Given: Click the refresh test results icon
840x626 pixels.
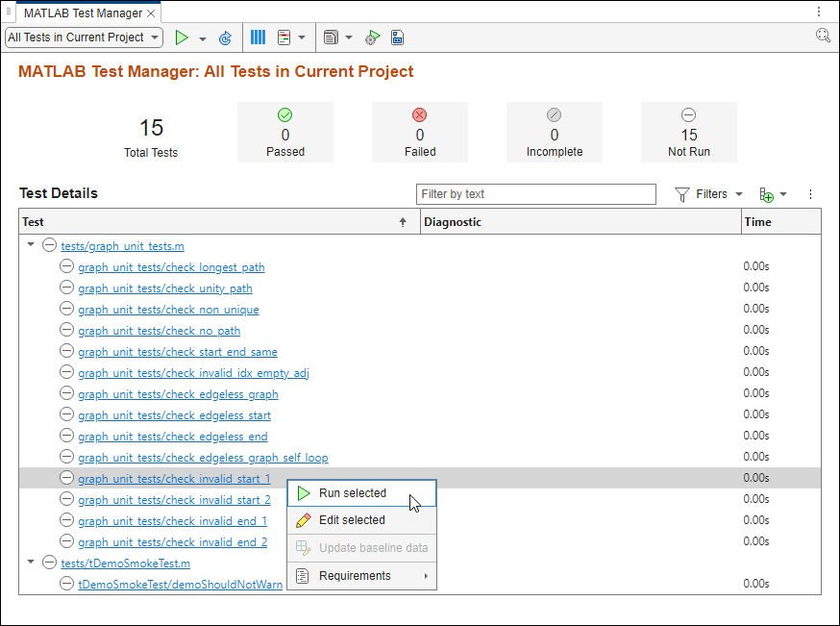Looking at the screenshot, I should pos(224,37).
